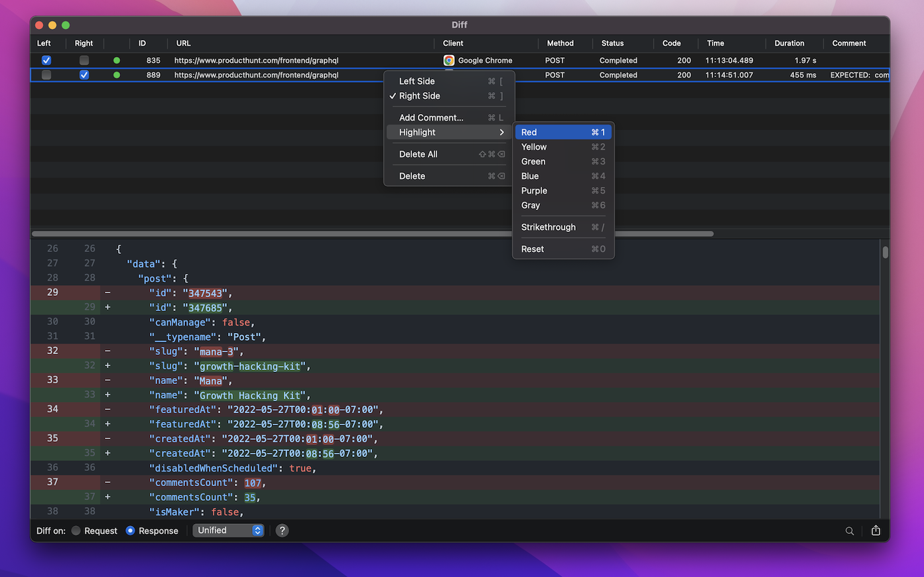The height and width of the screenshot is (577, 924).
Task: Sort by the Code column header
Action: pyautogui.click(x=671, y=43)
